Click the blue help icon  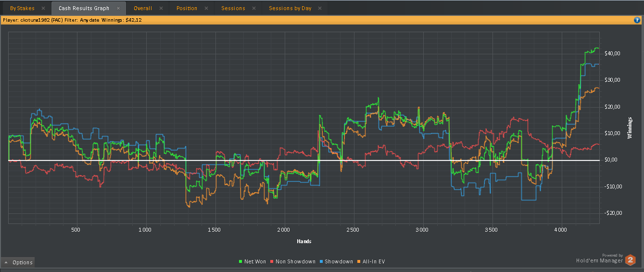637,20
